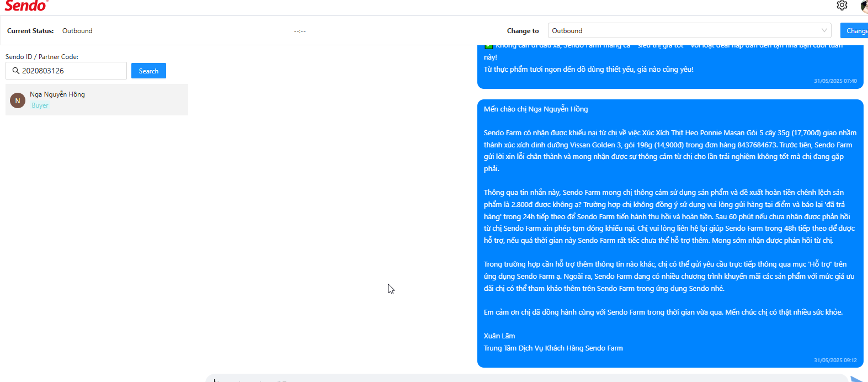Click the Mến chào chị Nga message bubble
This screenshot has width=868, height=382.
click(670, 234)
